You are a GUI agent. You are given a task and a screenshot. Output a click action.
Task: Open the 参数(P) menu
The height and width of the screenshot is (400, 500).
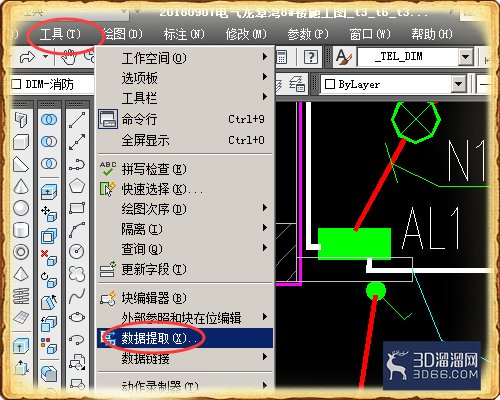coord(308,34)
